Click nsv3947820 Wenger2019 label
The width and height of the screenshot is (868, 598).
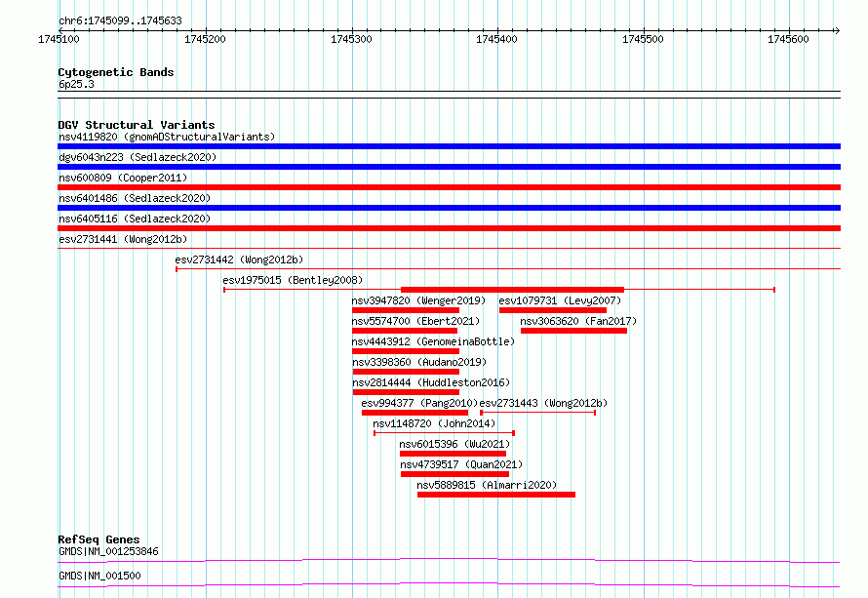(418, 300)
